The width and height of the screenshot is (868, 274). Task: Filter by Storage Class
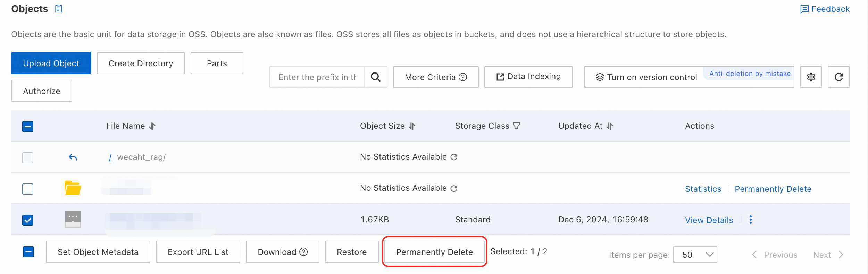click(516, 126)
